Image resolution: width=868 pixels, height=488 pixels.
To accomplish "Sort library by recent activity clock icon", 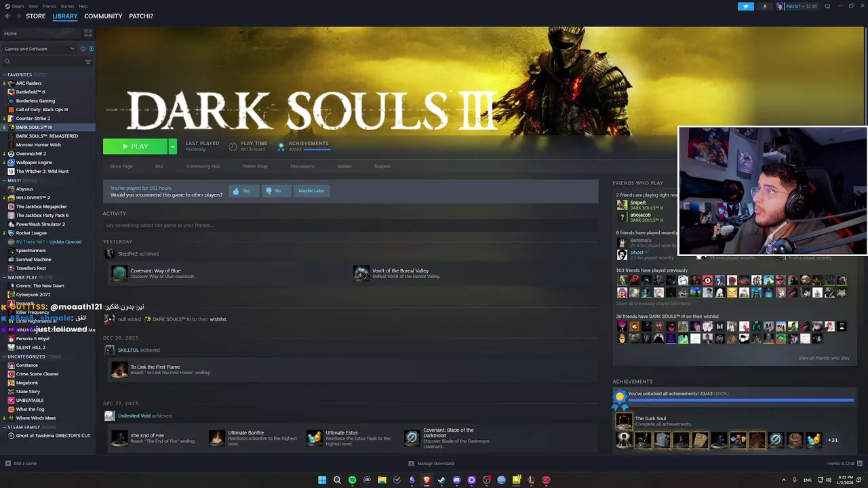I will (83, 49).
